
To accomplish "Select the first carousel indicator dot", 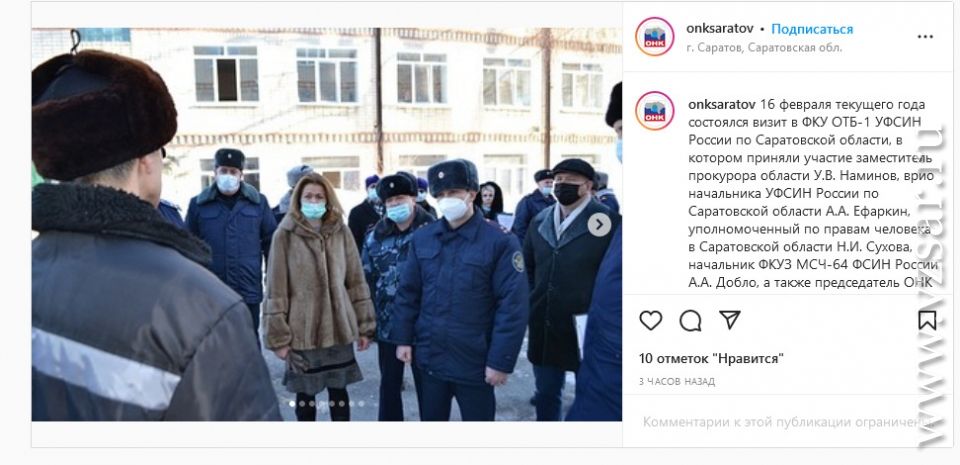I will pos(292,404).
